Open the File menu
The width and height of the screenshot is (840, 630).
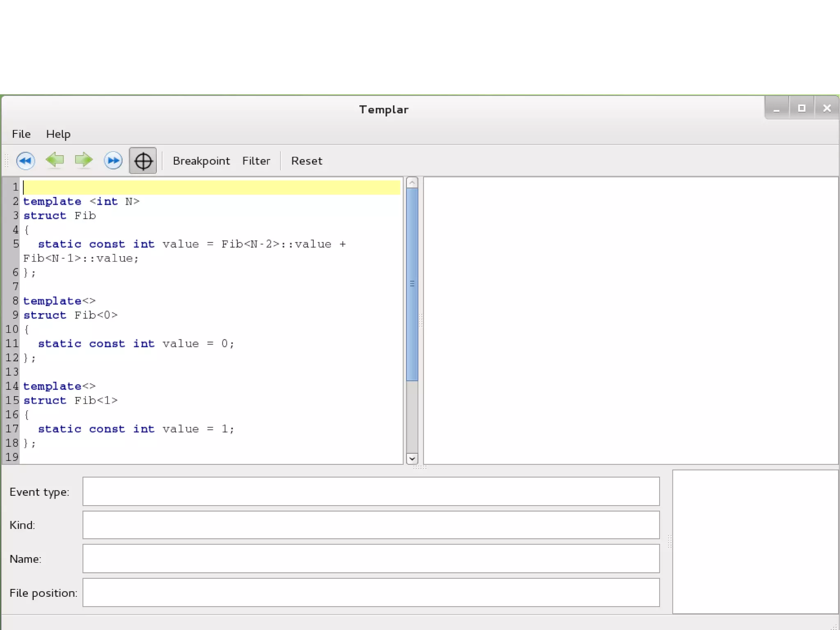click(21, 134)
